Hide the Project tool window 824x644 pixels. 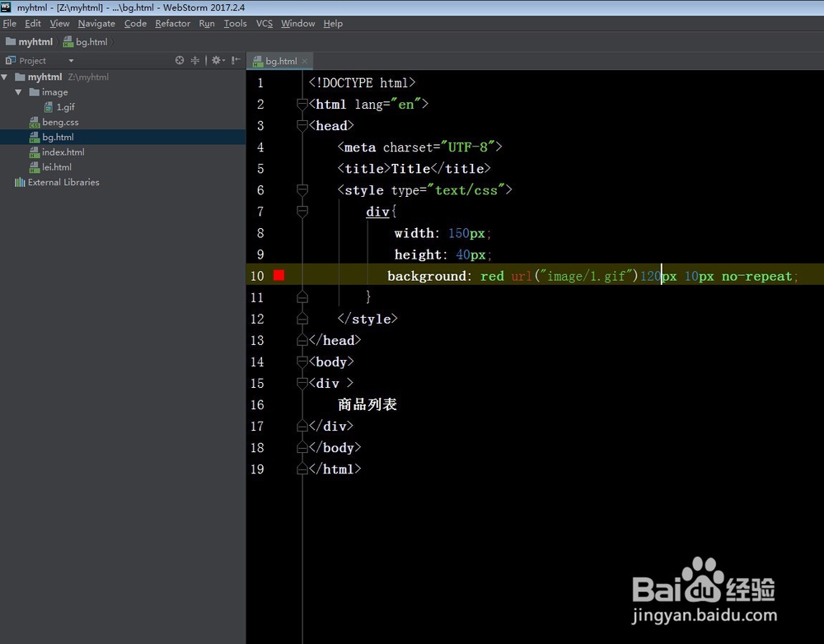236,60
